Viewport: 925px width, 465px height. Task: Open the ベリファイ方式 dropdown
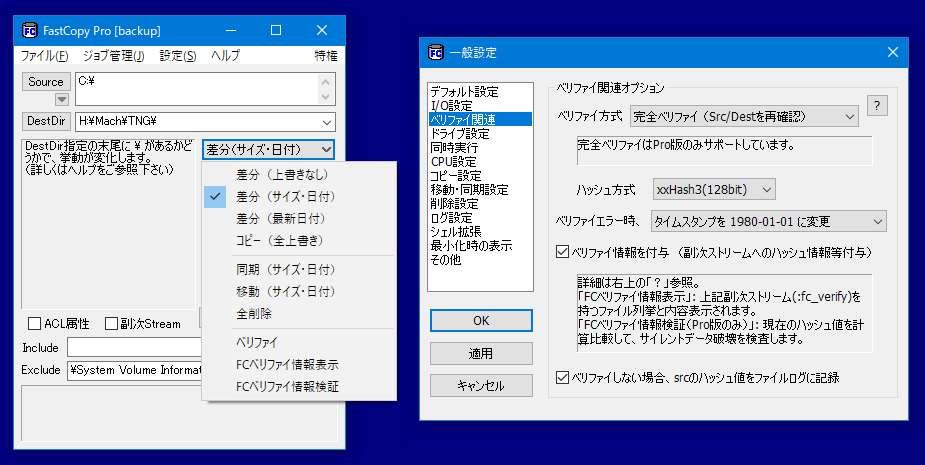(x=744, y=117)
